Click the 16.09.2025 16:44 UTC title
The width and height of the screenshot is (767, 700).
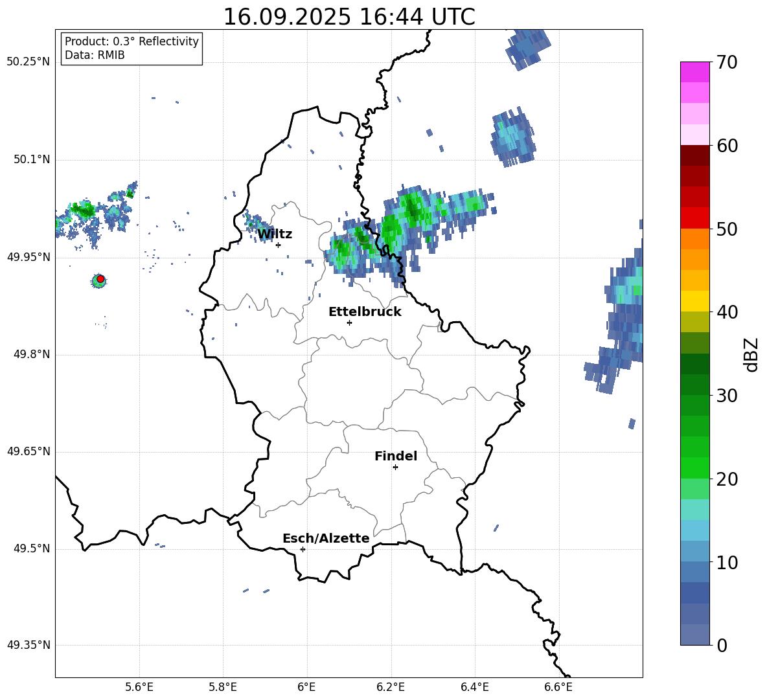[x=349, y=17]
